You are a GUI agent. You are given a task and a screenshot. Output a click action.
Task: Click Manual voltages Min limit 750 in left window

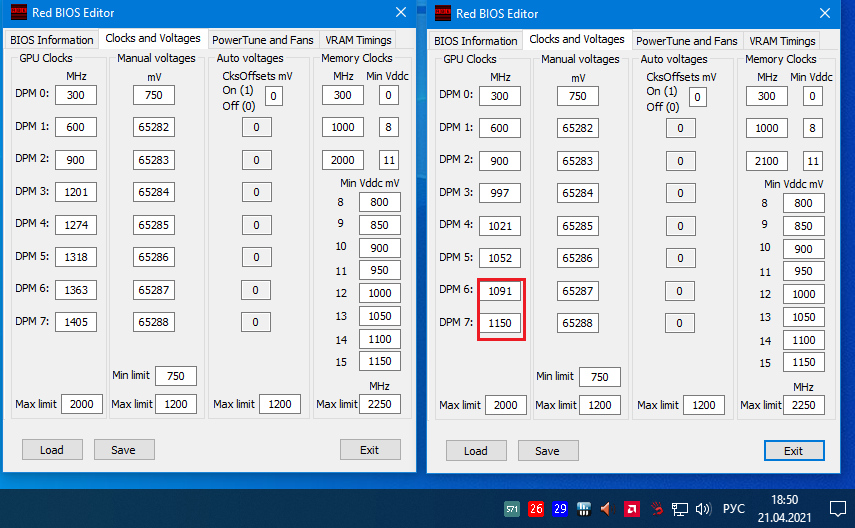tap(176, 376)
